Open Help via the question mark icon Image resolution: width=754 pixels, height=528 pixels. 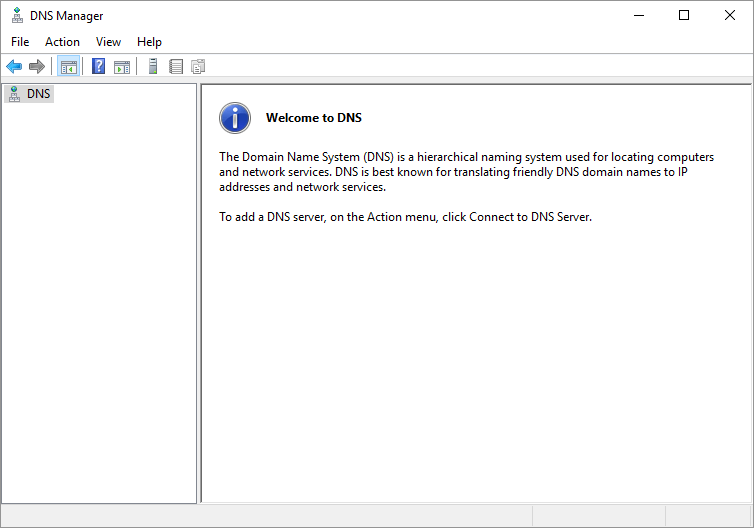click(98, 66)
